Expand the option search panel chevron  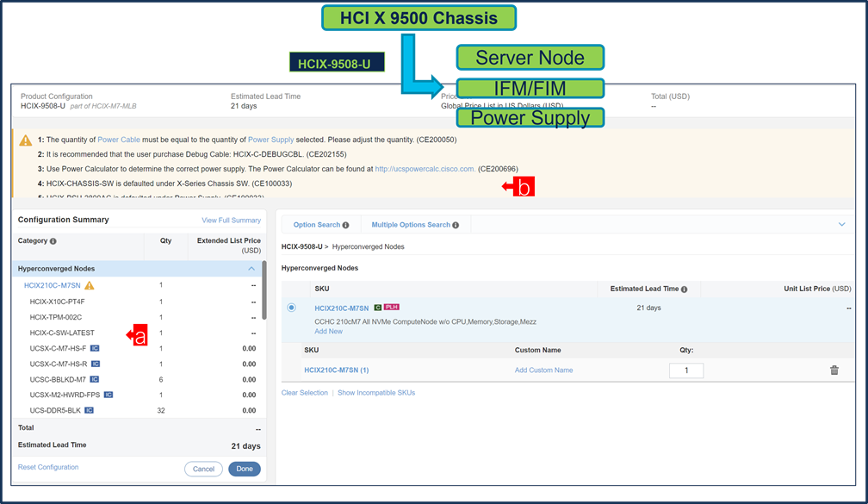(841, 224)
